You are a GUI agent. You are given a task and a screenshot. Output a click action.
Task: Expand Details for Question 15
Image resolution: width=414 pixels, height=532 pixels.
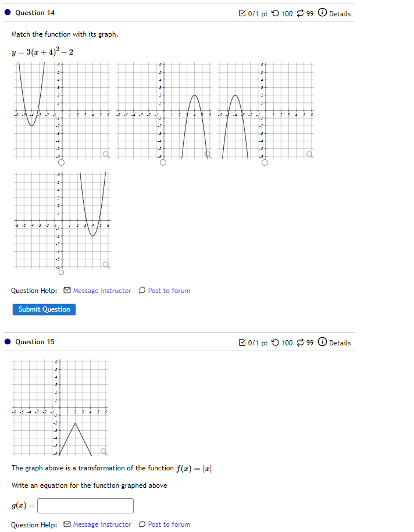point(338,342)
